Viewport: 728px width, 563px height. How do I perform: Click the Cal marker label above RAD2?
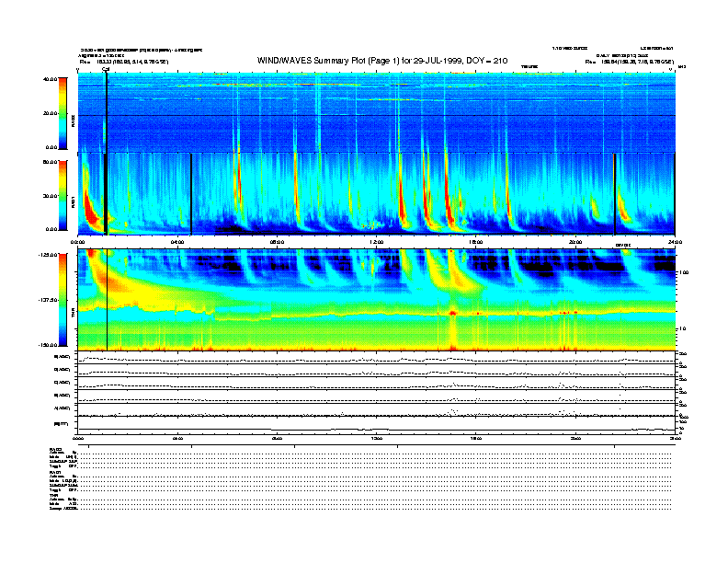(106, 70)
